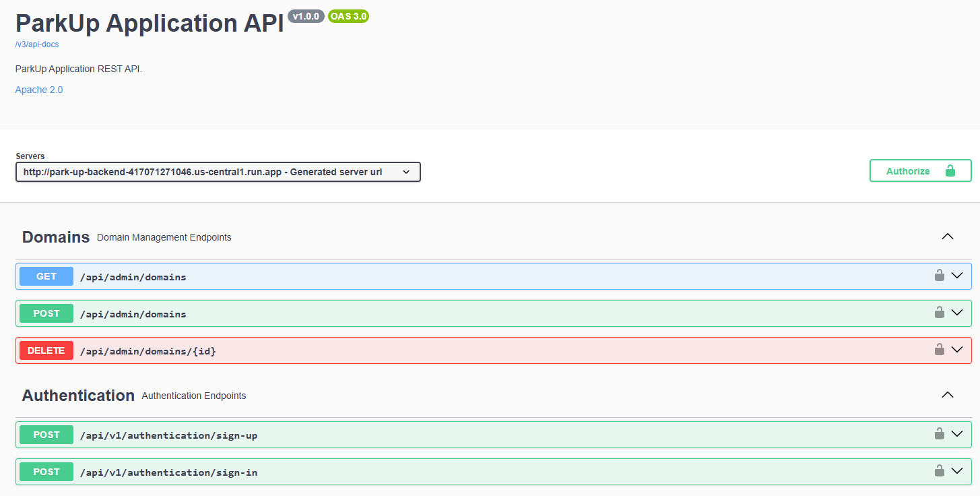Click the /api/v1/authentication/sign-in path text
Image resolution: width=980 pixels, height=496 pixels.
169,472
